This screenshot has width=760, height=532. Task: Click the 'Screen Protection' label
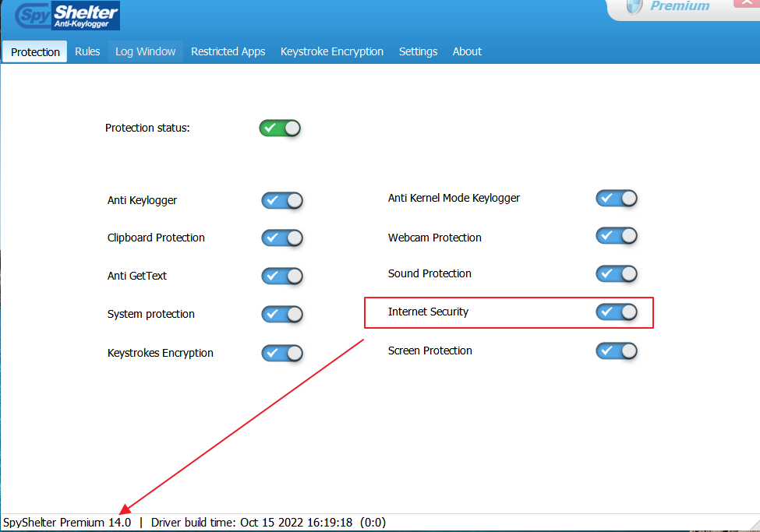click(430, 351)
